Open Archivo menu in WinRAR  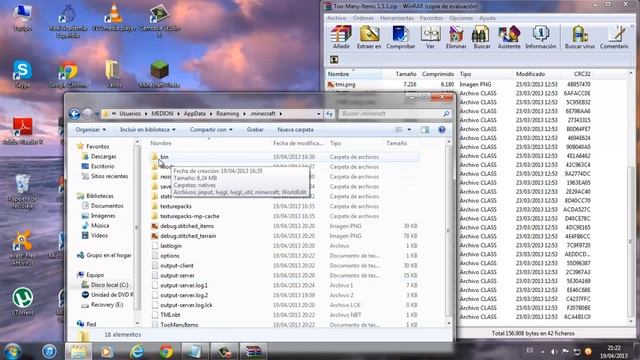pos(336,18)
